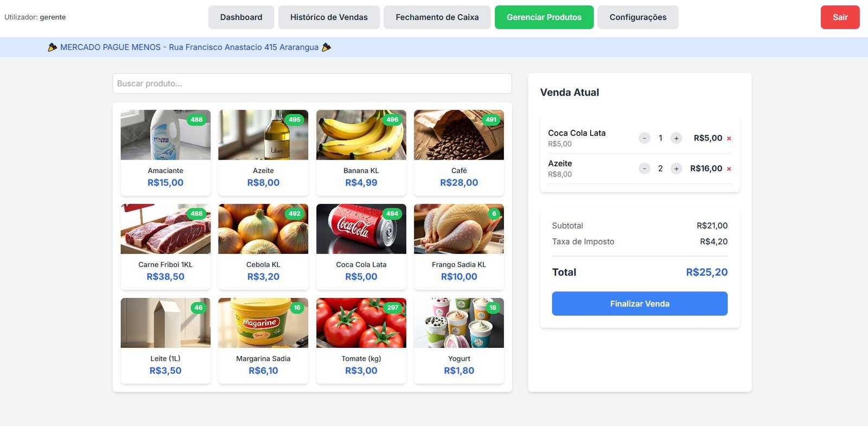The height and width of the screenshot is (426, 868).
Task: Decrease Coca Cola Lata quantity
Action: (644, 138)
